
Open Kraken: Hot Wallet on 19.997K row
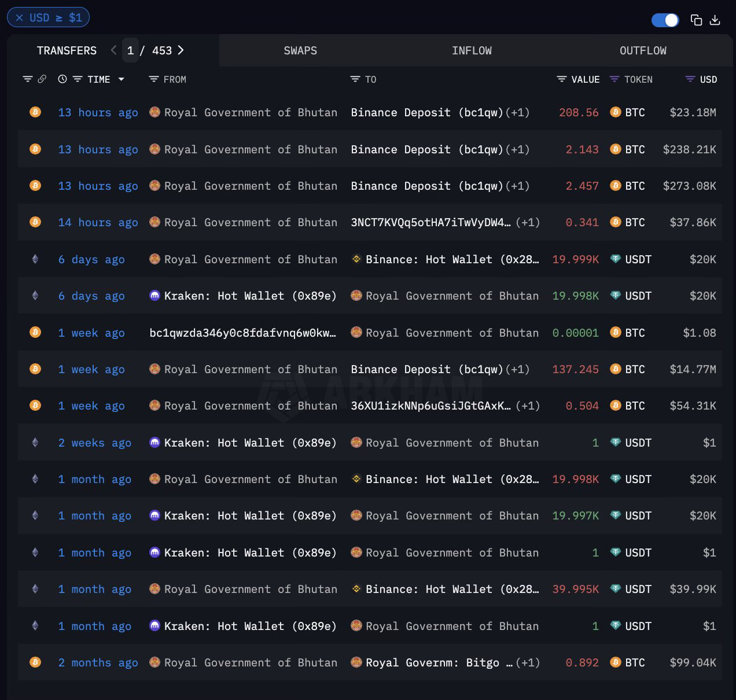click(250, 516)
